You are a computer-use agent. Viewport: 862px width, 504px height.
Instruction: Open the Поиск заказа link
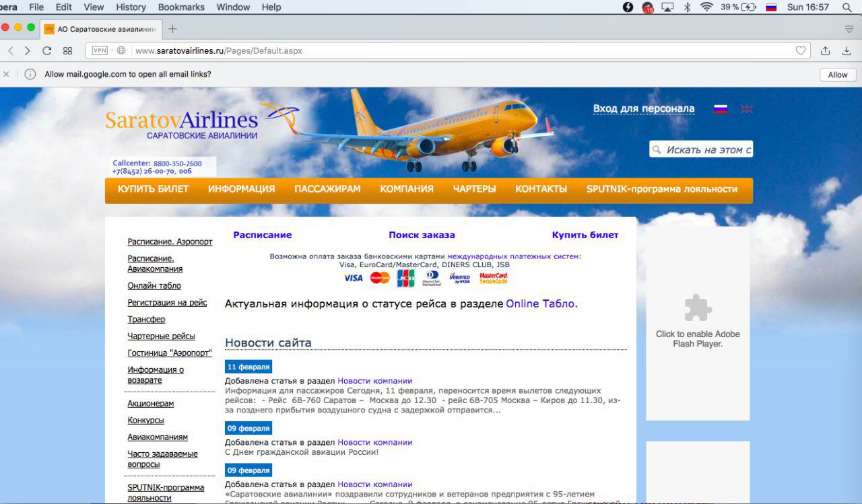(422, 235)
